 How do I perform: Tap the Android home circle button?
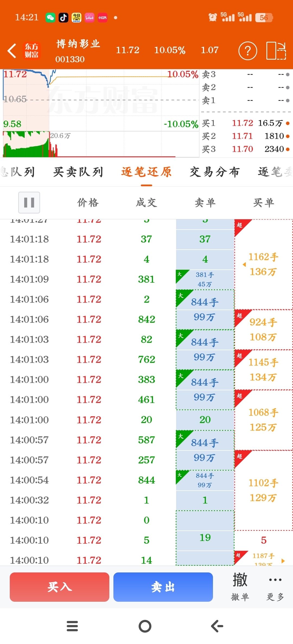coord(145,626)
